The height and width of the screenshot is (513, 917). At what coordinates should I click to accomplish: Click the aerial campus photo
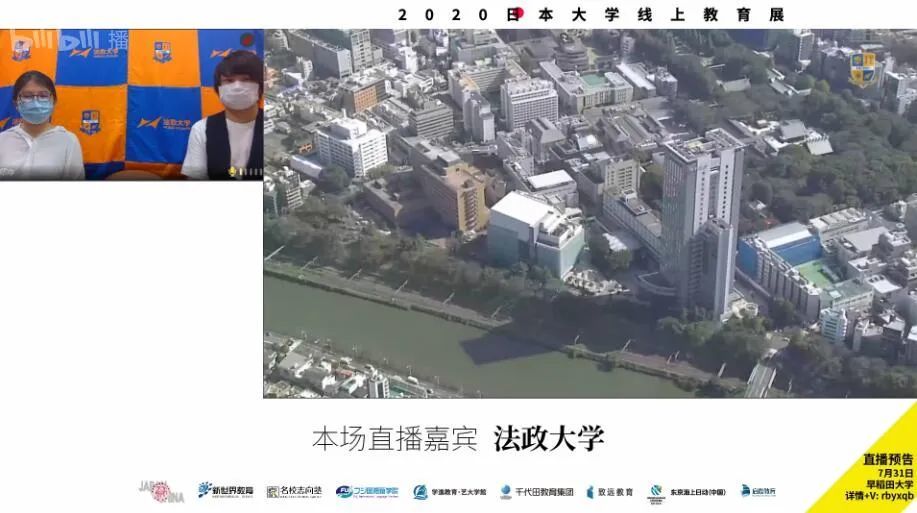590,214
